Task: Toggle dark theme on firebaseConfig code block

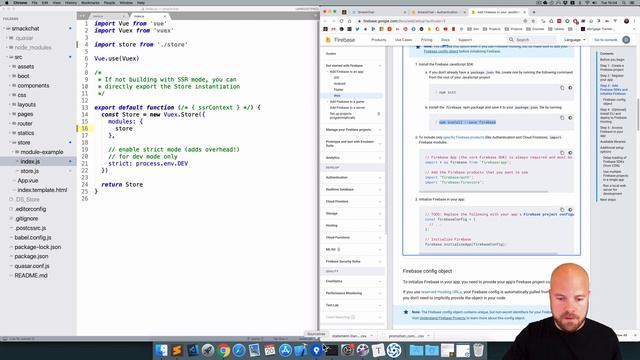Action: (570, 210)
